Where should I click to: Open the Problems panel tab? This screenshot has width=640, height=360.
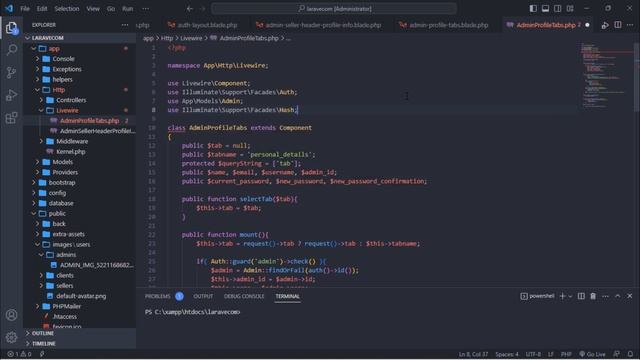158,296
